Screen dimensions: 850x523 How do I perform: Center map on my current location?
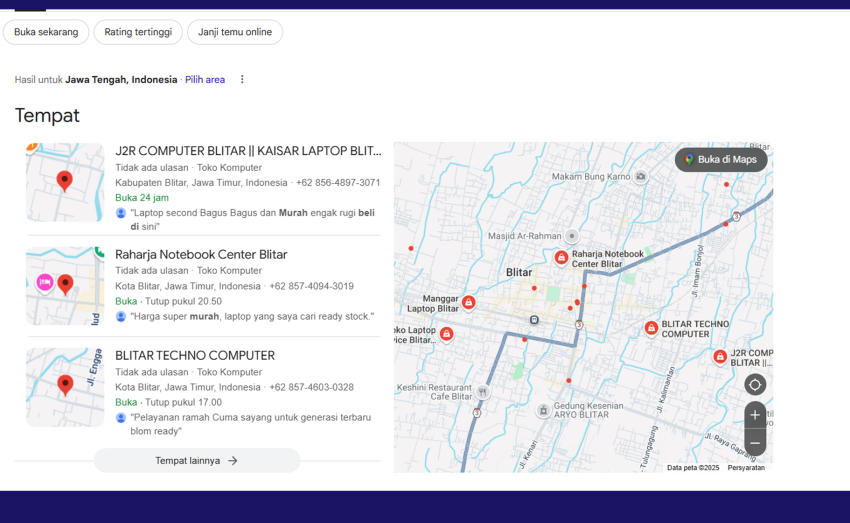coord(755,385)
